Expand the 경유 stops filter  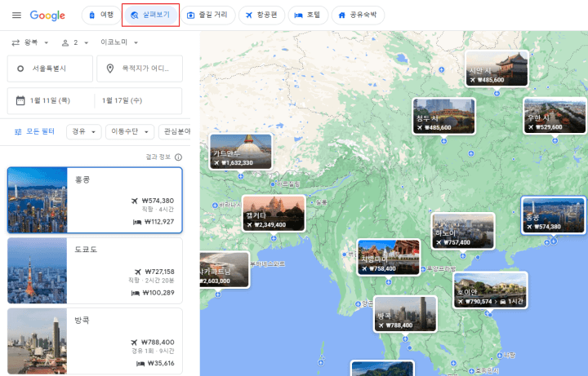[83, 132]
